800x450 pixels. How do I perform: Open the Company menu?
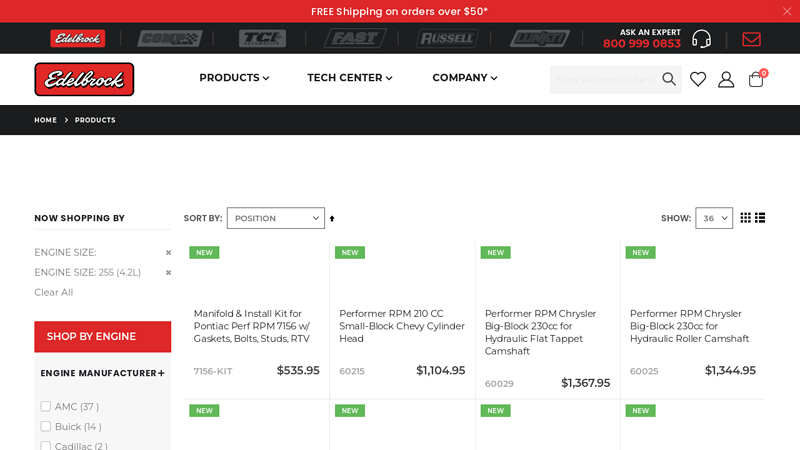click(x=464, y=78)
